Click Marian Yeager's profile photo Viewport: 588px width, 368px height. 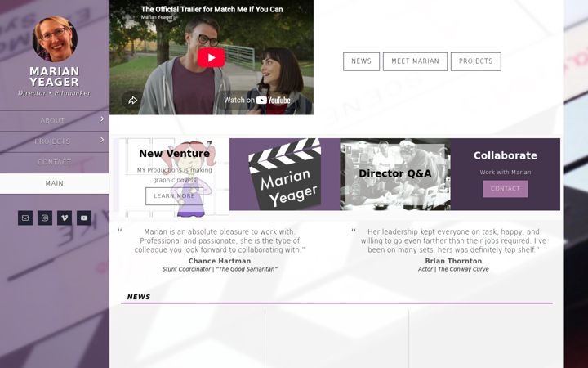coord(56,39)
